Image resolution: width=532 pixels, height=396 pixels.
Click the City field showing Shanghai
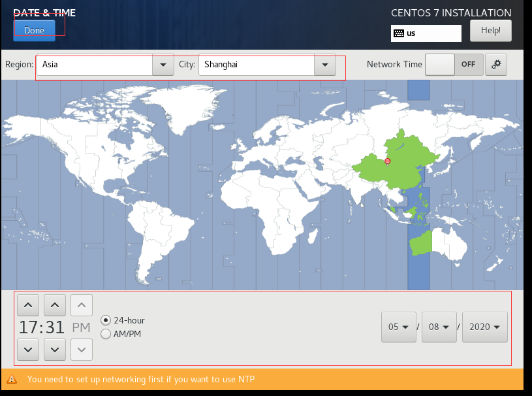click(257, 65)
